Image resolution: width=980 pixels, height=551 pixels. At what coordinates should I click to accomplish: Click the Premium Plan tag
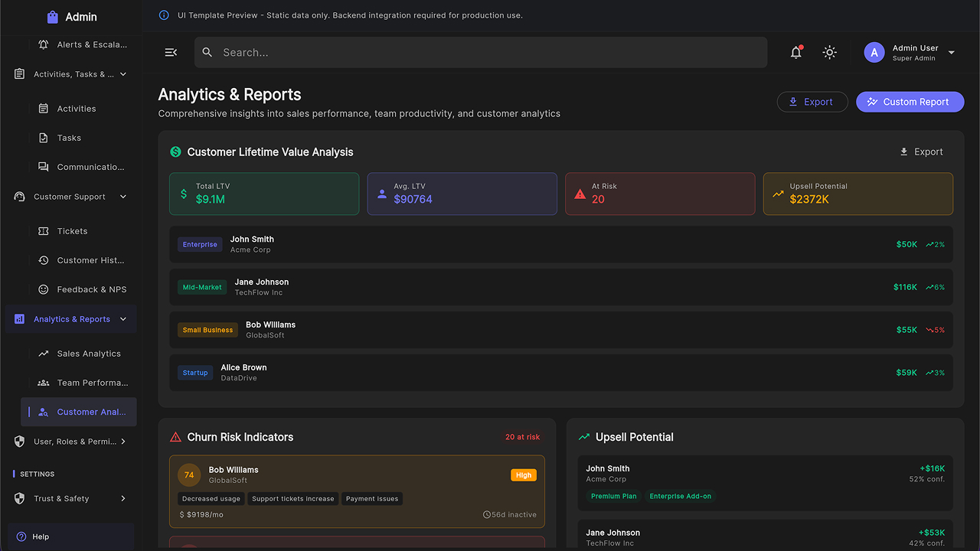614,496
